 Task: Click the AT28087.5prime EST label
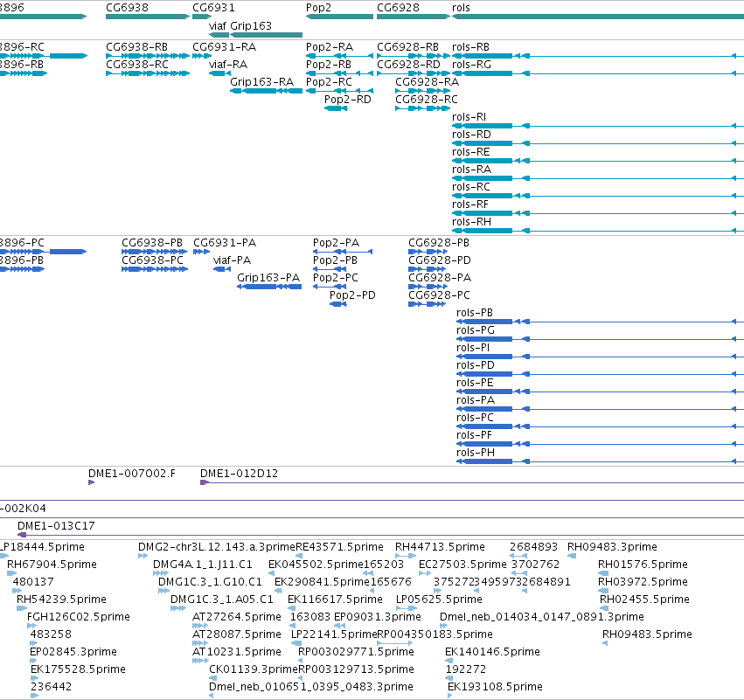(237, 634)
